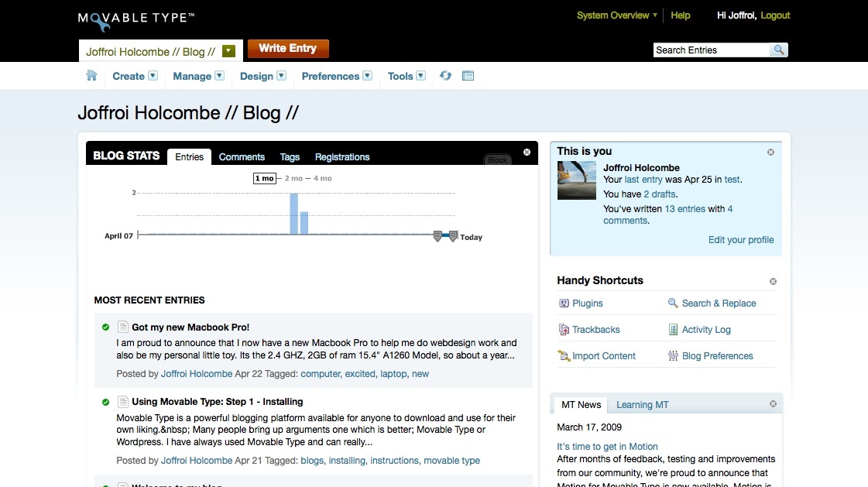Click the rebuild/publish site icon
The height and width of the screenshot is (487, 868).
click(446, 75)
